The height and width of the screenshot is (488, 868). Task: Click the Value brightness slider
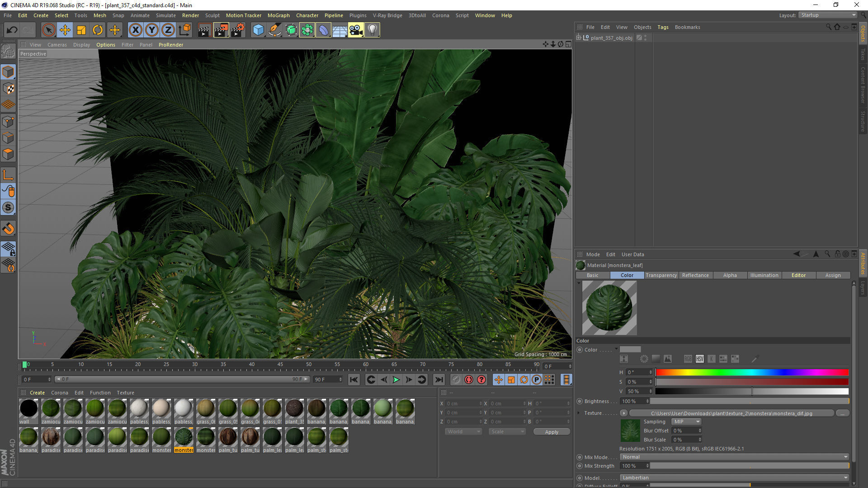click(752, 391)
